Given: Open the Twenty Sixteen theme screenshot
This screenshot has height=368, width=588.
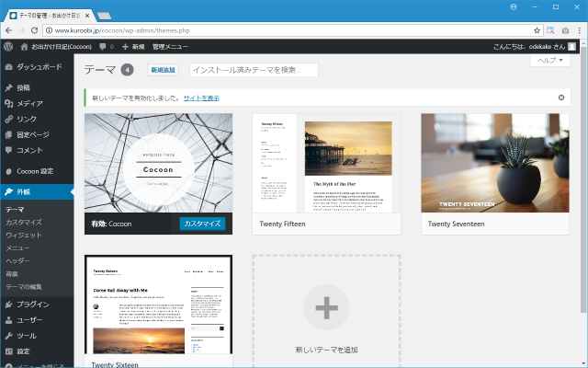Looking at the screenshot, I should coord(158,305).
